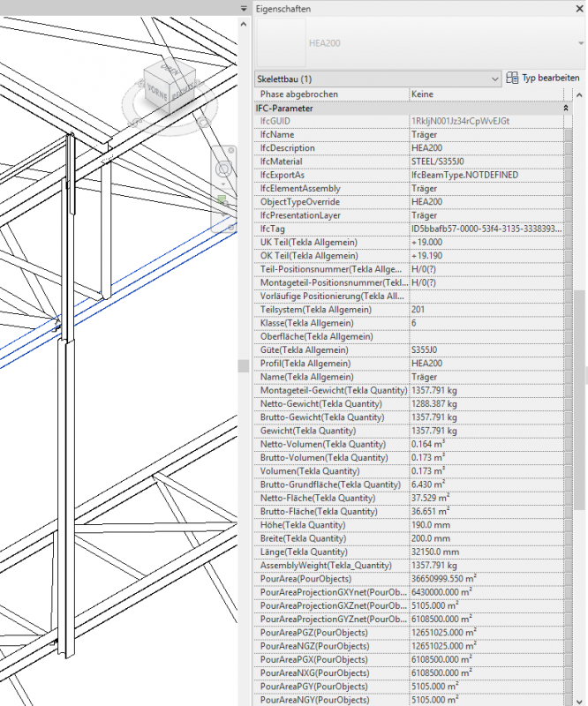Select the zoom tool in navigation bar
Viewport: 588px width, 706px height.
click(223, 201)
